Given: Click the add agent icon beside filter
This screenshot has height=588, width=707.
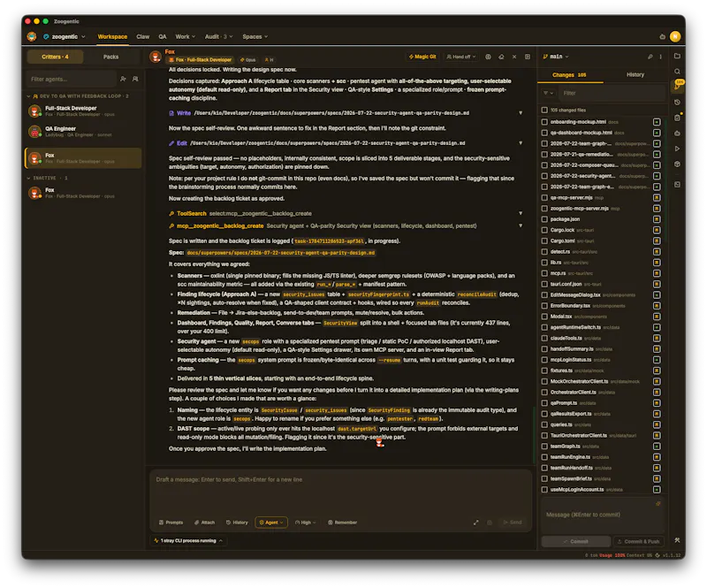Looking at the screenshot, I should tap(123, 79).
